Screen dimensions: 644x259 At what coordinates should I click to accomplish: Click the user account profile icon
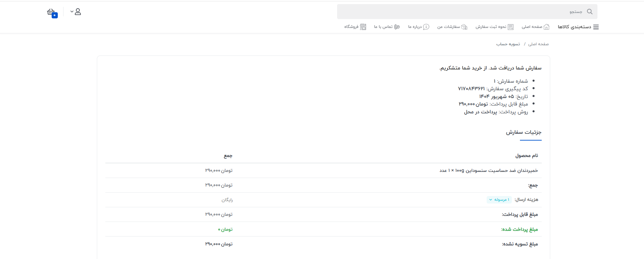click(x=78, y=12)
